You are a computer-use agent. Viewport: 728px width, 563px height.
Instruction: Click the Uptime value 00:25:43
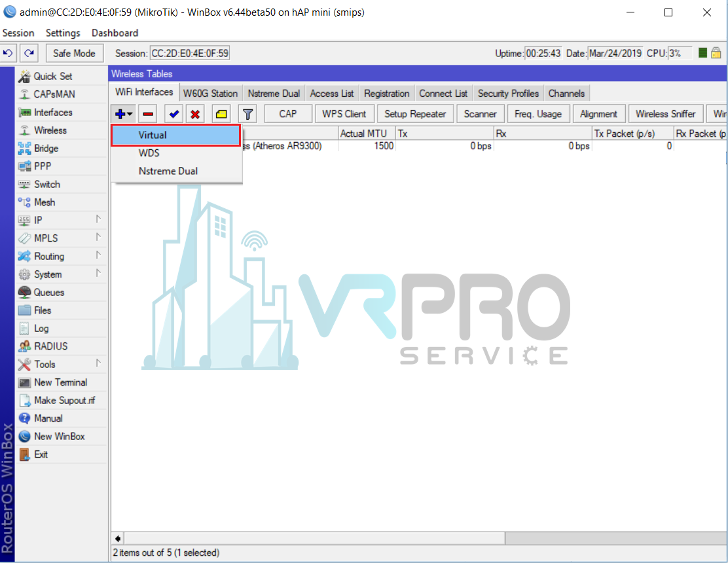(x=543, y=54)
